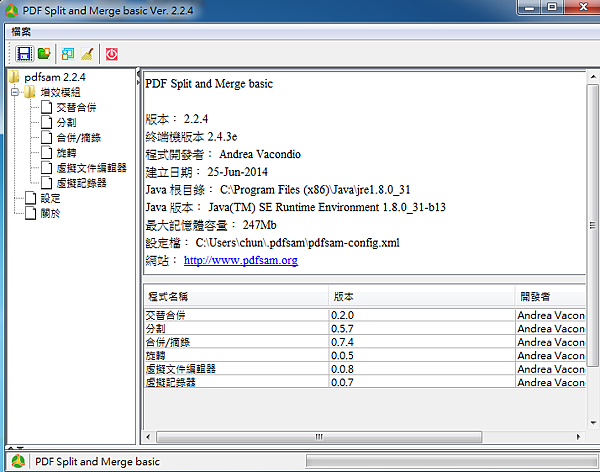
Task: Minimize the PDF Split and Merge window
Action: point(529,8)
